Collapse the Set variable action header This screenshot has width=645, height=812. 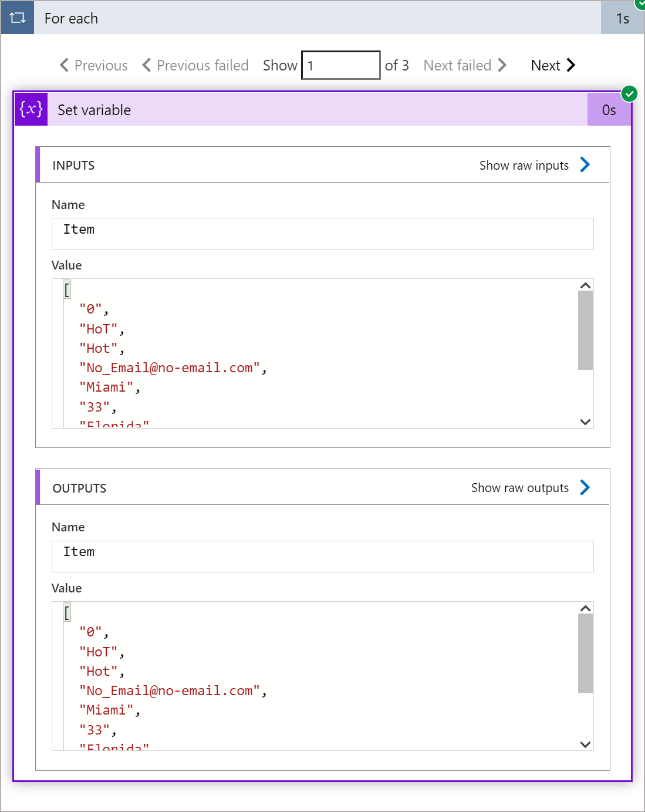[318, 109]
